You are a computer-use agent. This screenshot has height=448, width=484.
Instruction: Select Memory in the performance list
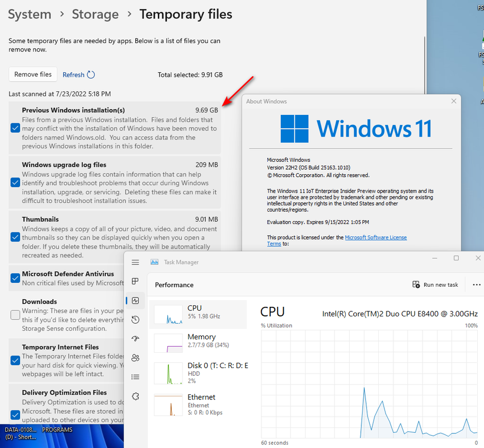click(198, 343)
